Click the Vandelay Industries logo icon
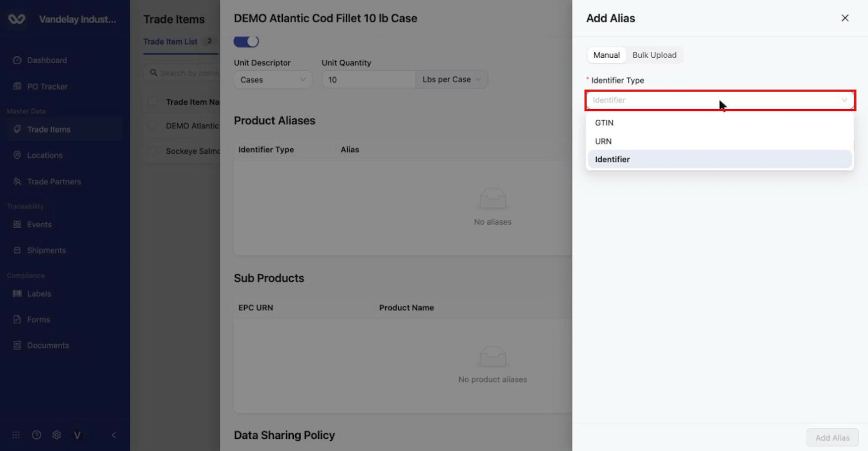Screen dimensions: 868x451 [x=17, y=19]
